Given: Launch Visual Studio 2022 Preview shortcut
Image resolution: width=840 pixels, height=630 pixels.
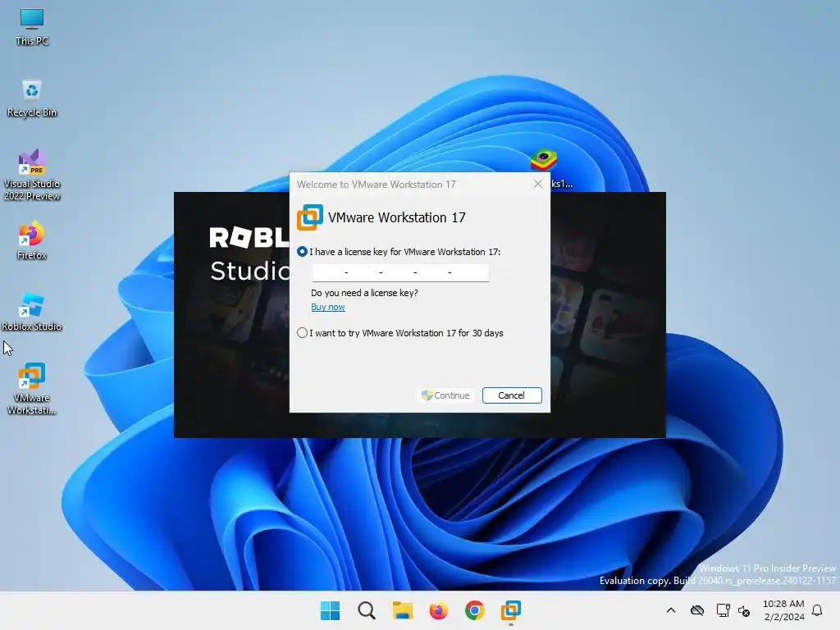Looking at the screenshot, I should click(x=32, y=175).
